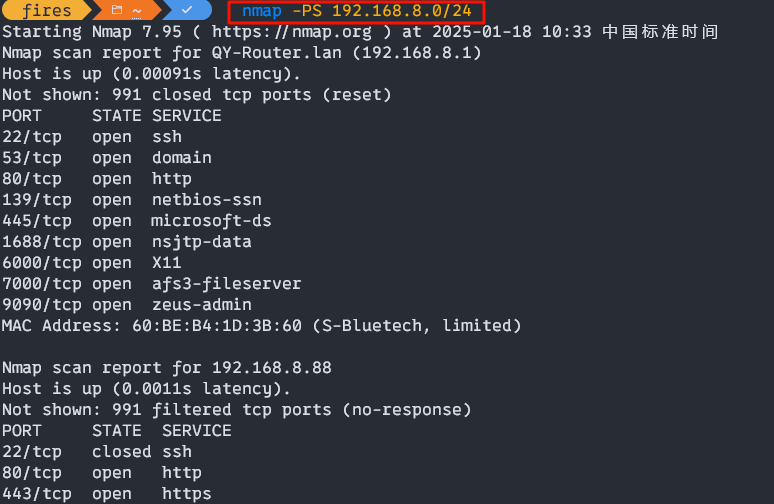Click the 53/tcp domain row

(x=107, y=158)
